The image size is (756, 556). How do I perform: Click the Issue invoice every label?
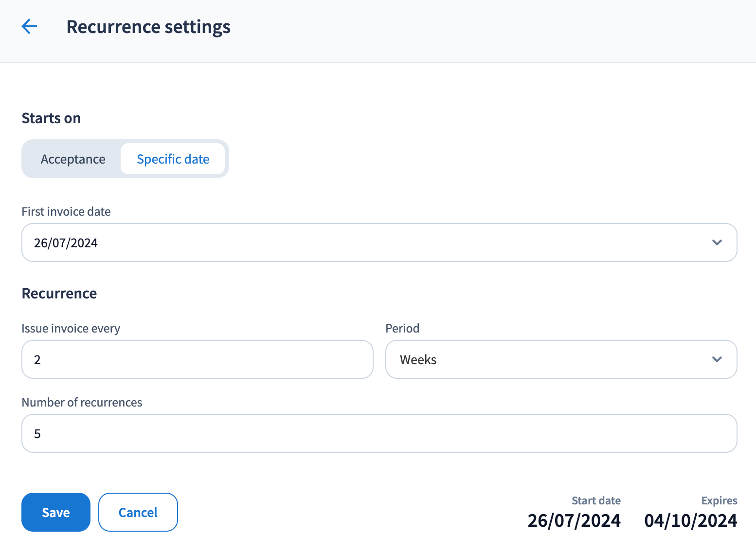[71, 329]
